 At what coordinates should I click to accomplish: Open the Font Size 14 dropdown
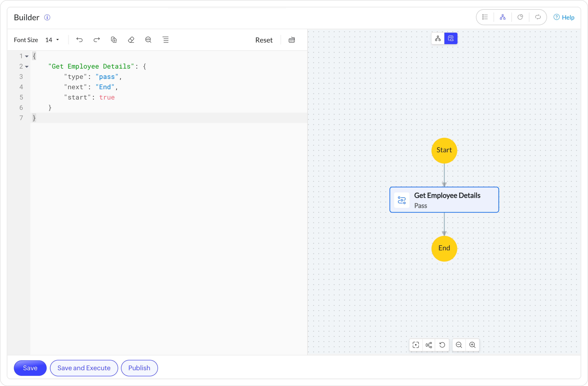pos(52,40)
